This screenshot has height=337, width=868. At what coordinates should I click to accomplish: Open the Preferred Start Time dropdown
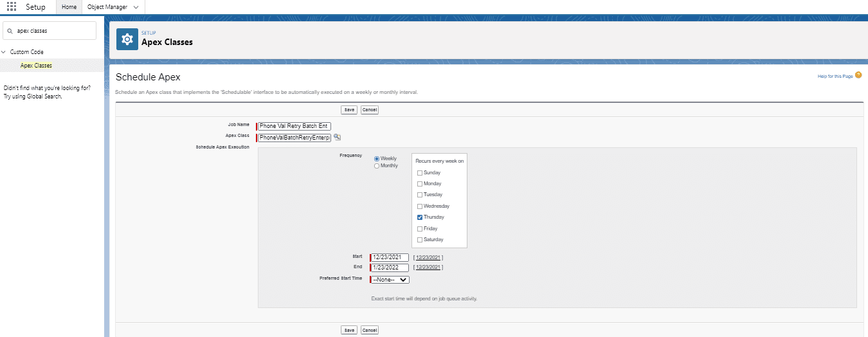[x=390, y=280]
